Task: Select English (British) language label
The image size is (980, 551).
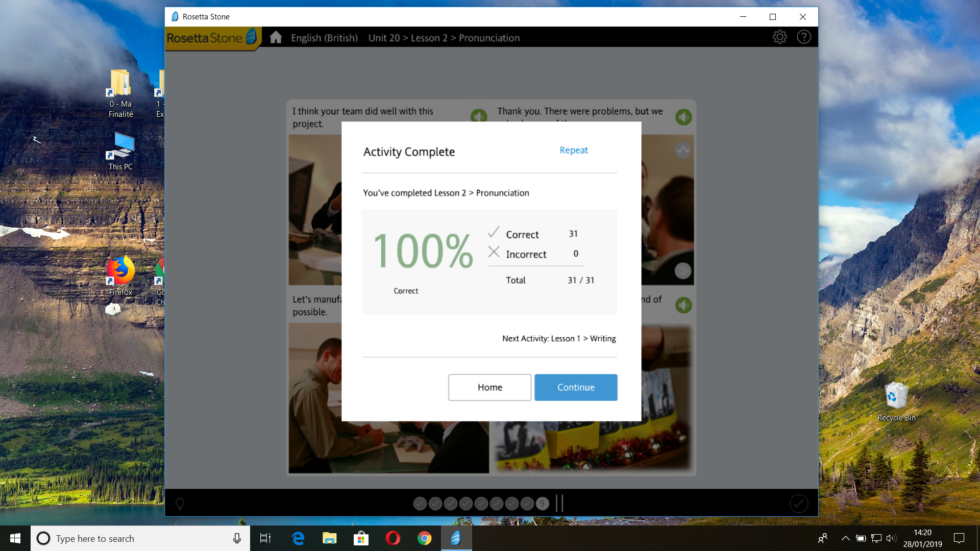Action: click(x=324, y=38)
